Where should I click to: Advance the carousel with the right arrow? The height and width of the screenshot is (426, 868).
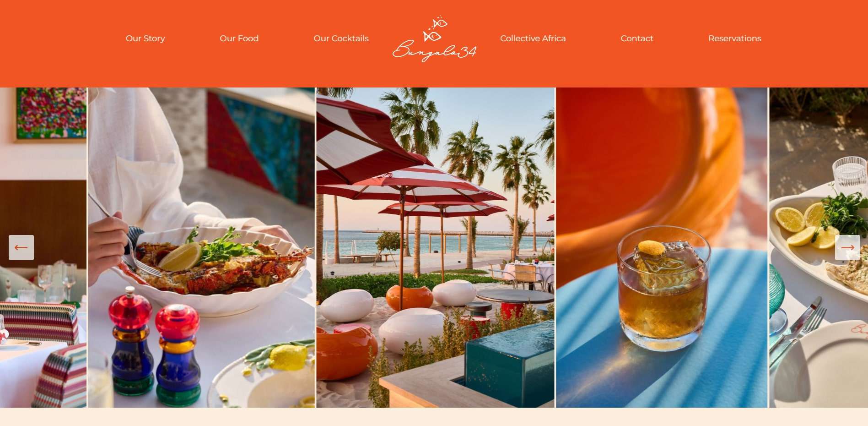pyautogui.click(x=847, y=247)
